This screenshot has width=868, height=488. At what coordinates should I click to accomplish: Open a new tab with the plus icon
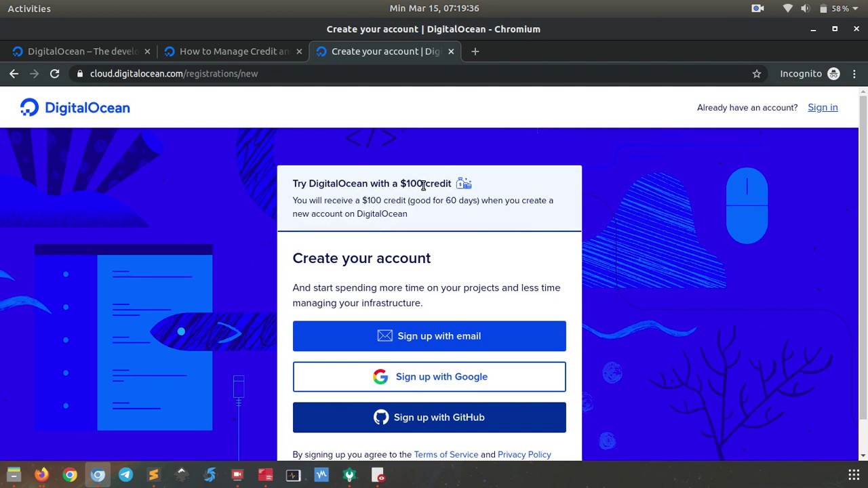(475, 52)
